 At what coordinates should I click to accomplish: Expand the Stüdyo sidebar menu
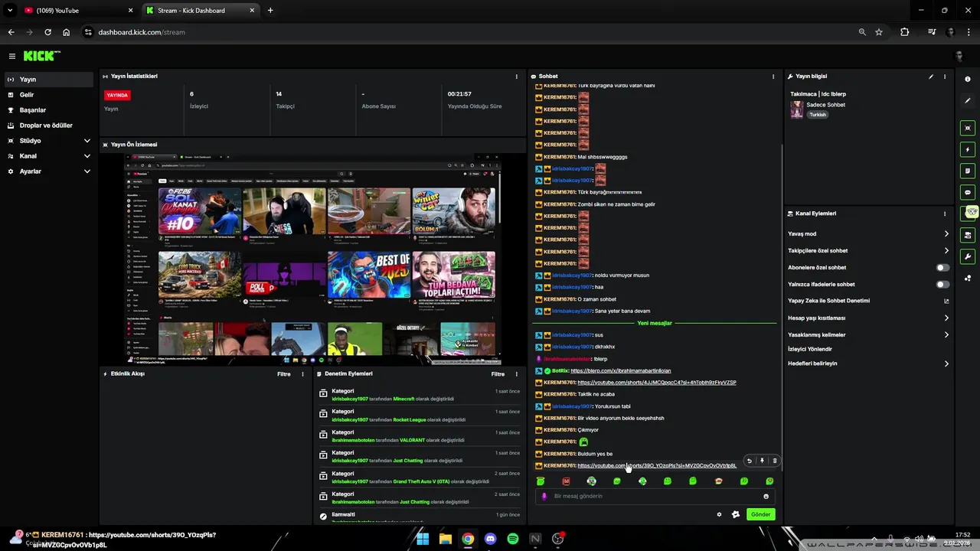pyautogui.click(x=49, y=141)
